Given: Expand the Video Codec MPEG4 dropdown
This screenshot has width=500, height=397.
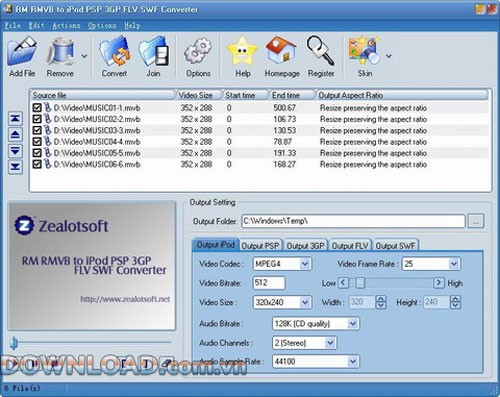Looking at the screenshot, I should pyautogui.click(x=305, y=264).
